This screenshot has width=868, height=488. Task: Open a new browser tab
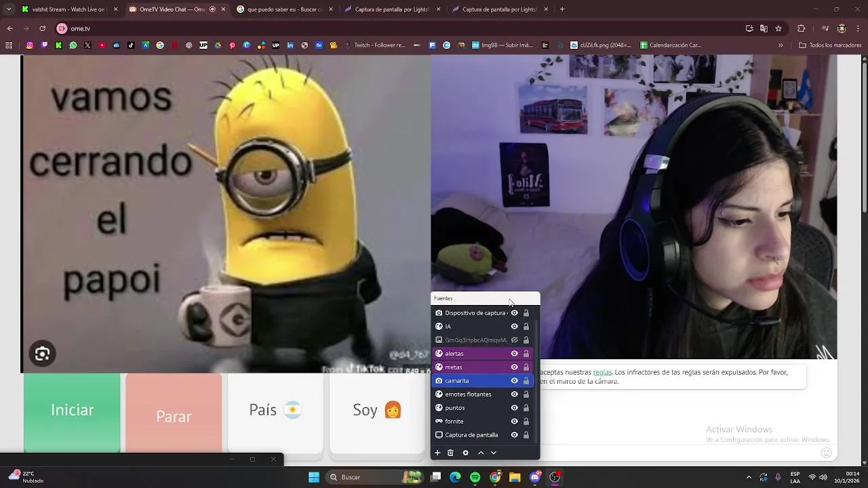pyautogui.click(x=562, y=9)
